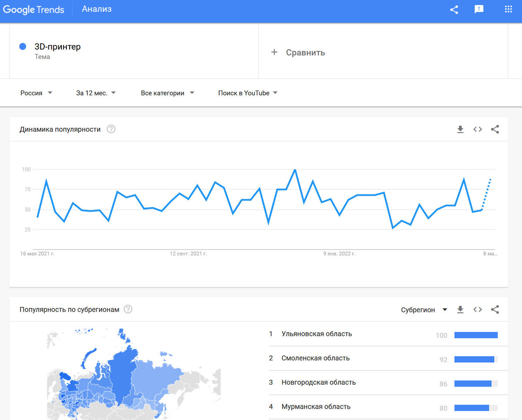Open the Поиск в YouTube source dropdown
This screenshot has height=420, width=522.
(248, 93)
